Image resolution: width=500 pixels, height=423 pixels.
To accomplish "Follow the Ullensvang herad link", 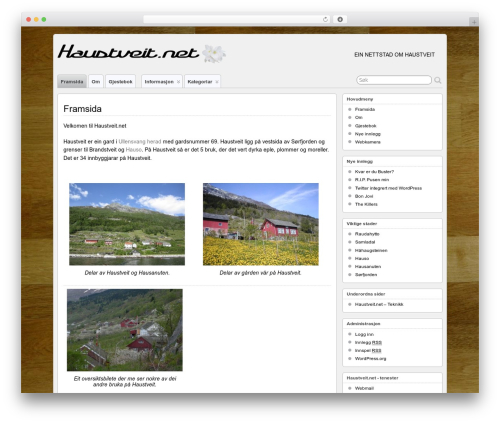I will tap(140, 141).
